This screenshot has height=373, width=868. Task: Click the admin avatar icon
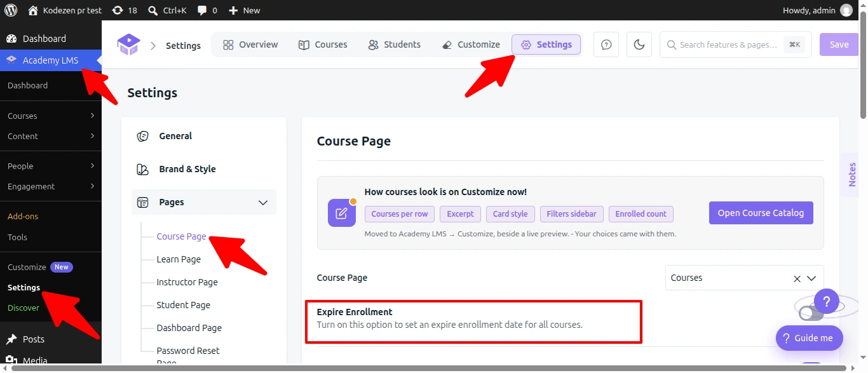coord(846,10)
